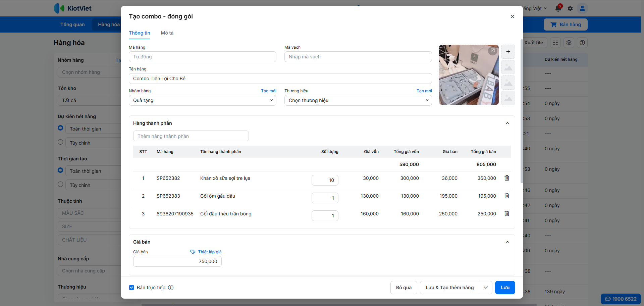Select Toàn thời gian under Dự kiến hết hàng
Viewport: 644px width, 306px height.
60,128
